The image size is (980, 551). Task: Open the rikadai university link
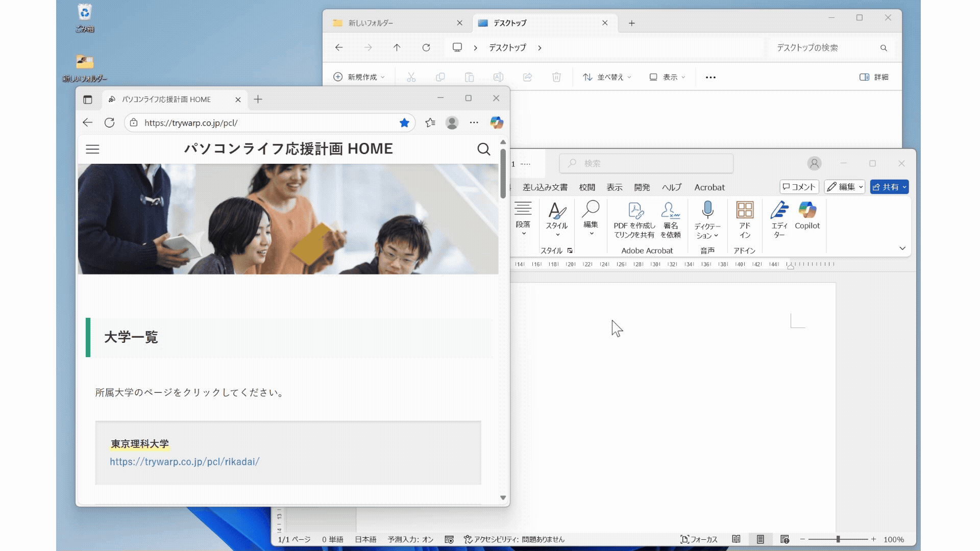click(184, 461)
